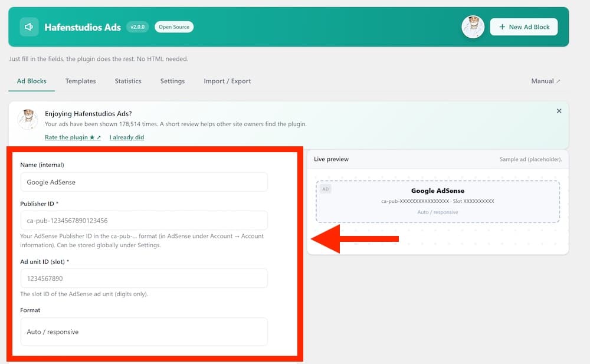Open the Manual external link
This screenshot has width=590, height=364.
pyautogui.click(x=546, y=81)
